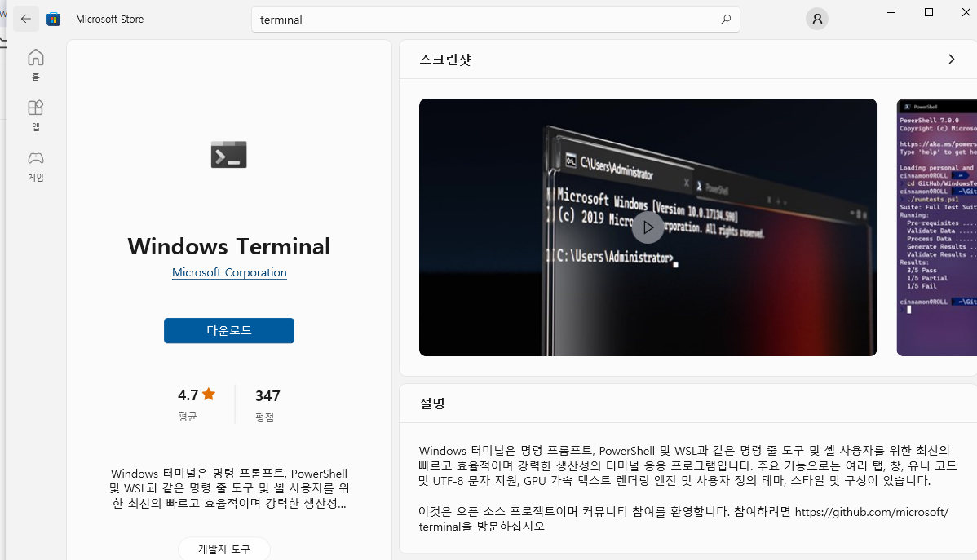Click the 설명 section heading

pyautogui.click(x=431, y=403)
